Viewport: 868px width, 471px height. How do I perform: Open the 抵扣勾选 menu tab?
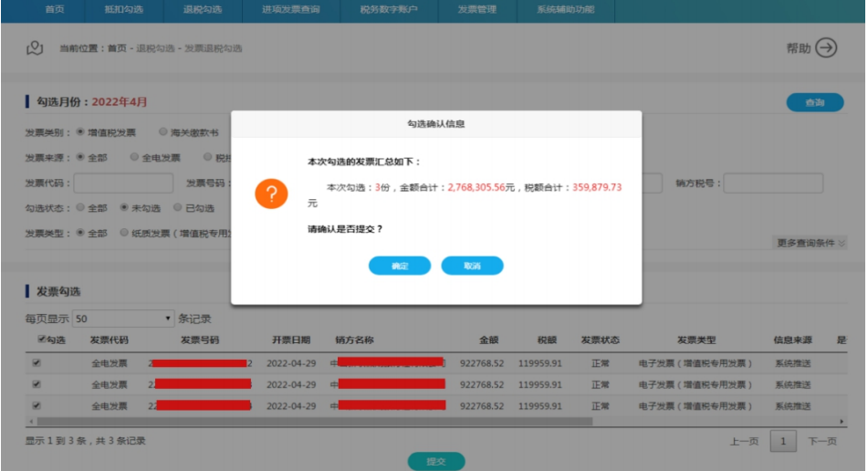click(x=123, y=9)
